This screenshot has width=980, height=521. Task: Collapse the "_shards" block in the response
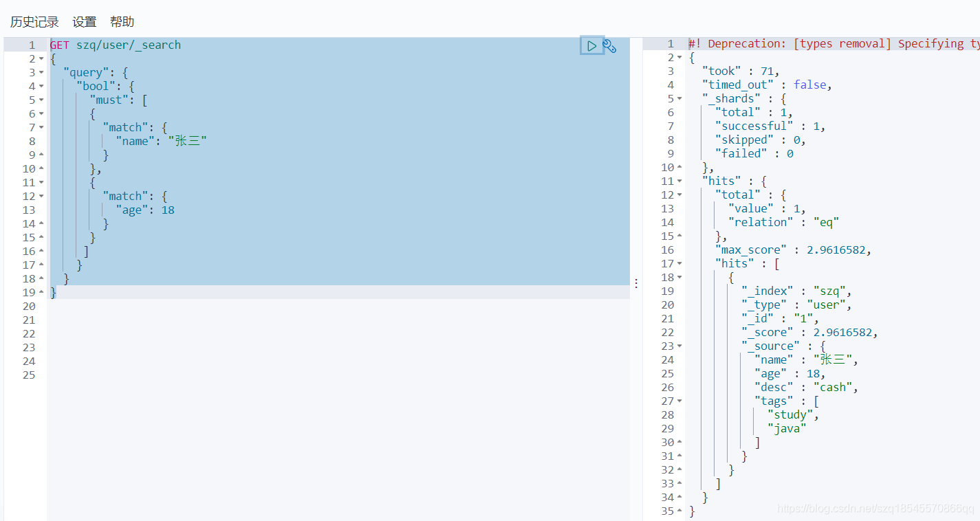(680, 99)
